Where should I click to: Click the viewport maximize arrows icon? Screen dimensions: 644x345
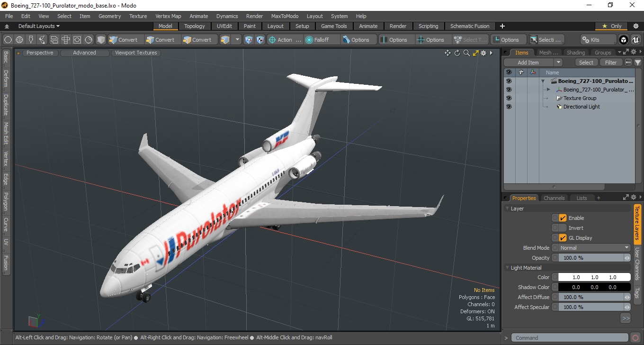click(x=475, y=53)
